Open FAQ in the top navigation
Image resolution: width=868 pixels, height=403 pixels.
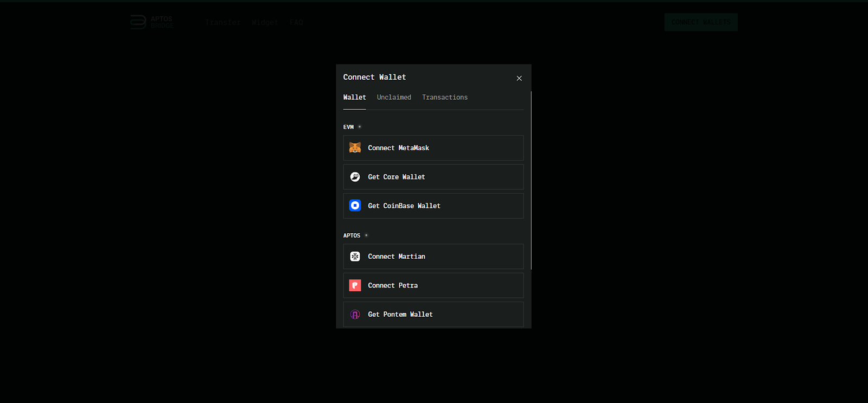296,22
